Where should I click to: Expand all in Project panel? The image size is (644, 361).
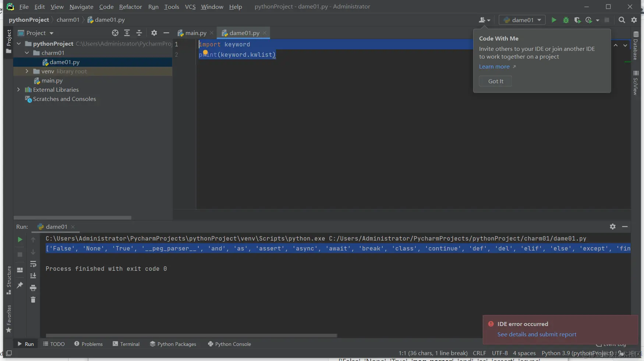[x=127, y=33]
